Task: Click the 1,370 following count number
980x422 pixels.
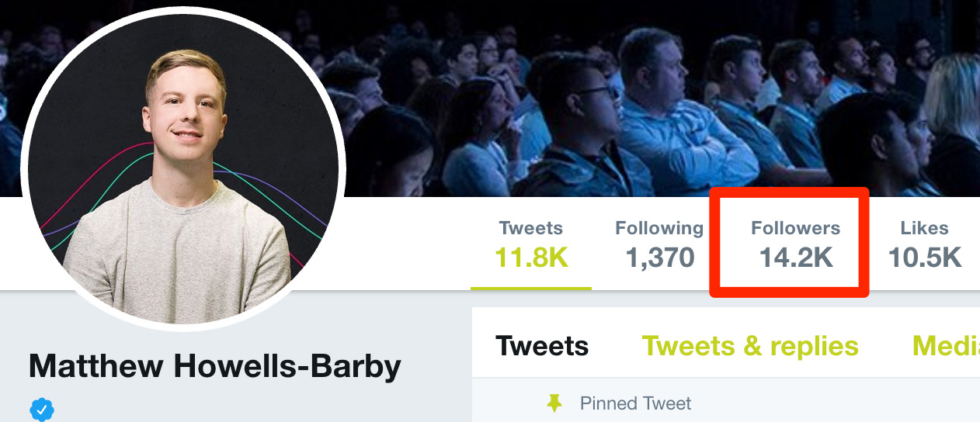Action: coord(660,258)
